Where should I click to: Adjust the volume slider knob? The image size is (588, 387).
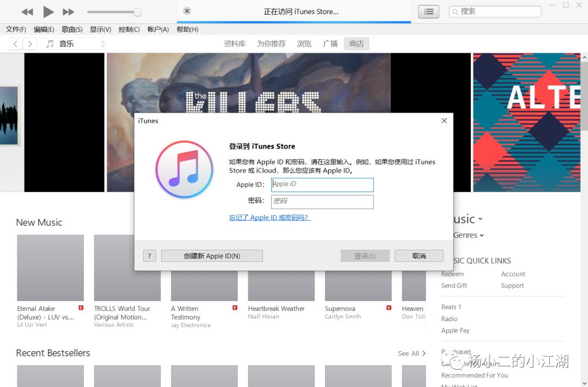point(137,12)
